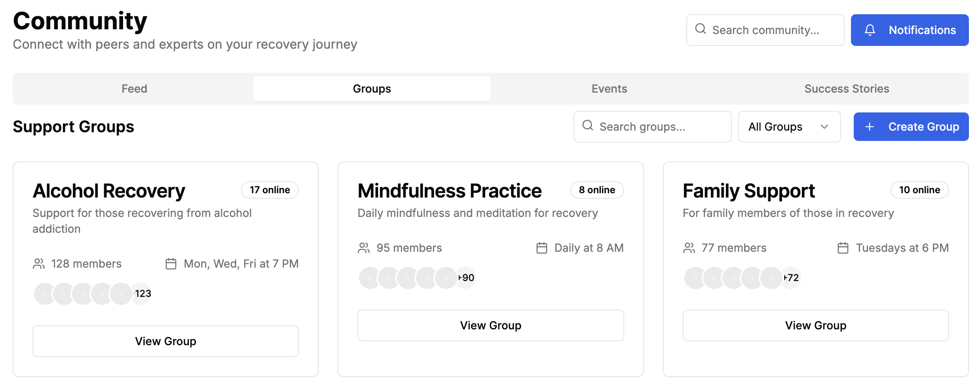Viewport: 980px width, 384px height.
Task: View the Alcohol Recovery group
Action: pos(165,341)
